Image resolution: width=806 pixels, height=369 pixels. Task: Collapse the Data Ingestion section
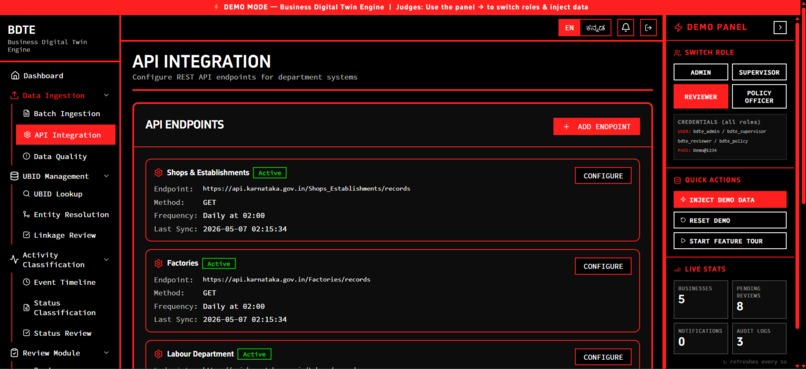[106, 96]
